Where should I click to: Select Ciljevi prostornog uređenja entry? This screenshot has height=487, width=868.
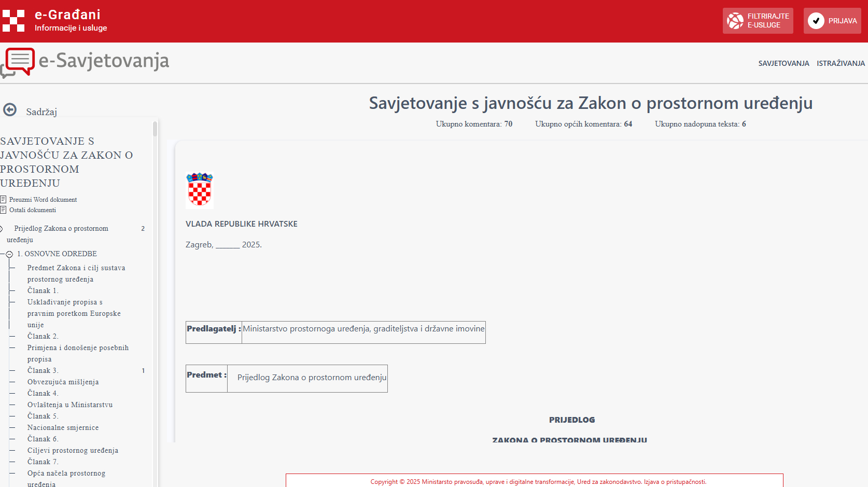(x=73, y=450)
